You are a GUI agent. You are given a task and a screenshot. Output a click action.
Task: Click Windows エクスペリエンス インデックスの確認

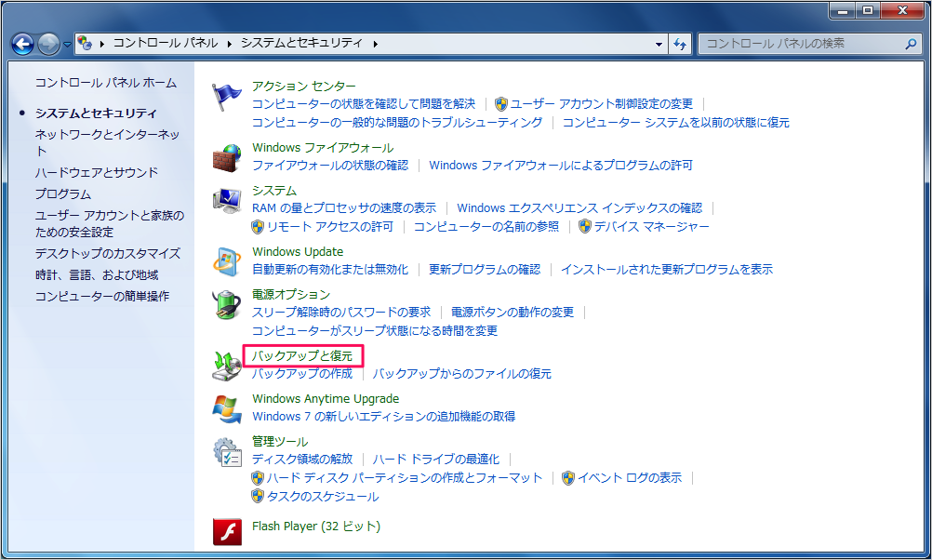579,208
